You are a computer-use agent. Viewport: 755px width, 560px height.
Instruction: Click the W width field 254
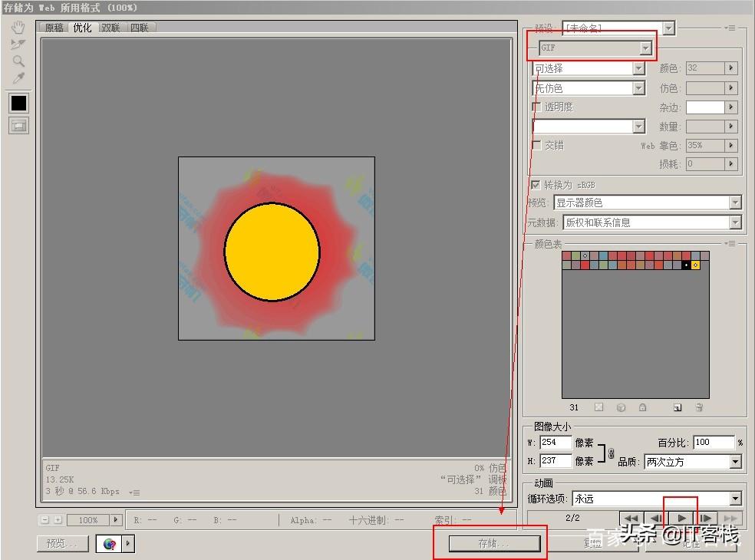[x=556, y=442]
